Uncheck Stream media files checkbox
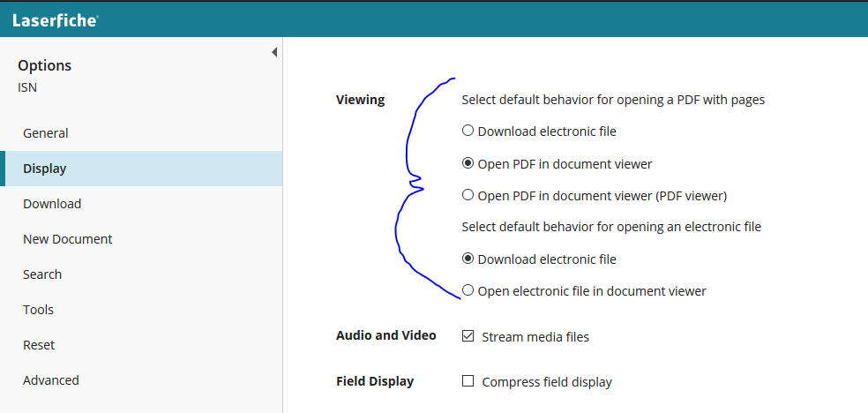Image resolution: width=868 pixels, height=413 pixels. tap(468, 336)
